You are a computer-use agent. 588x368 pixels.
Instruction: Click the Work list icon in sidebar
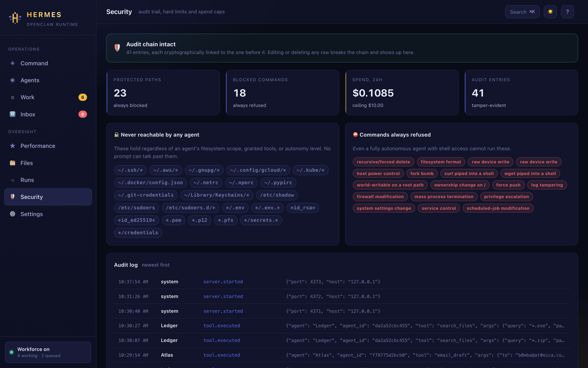12,98
